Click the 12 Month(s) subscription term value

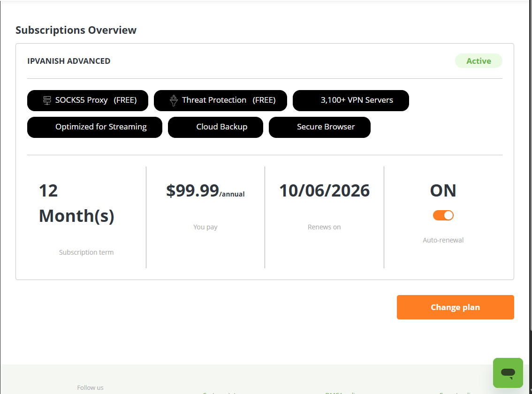click(76, 203)
